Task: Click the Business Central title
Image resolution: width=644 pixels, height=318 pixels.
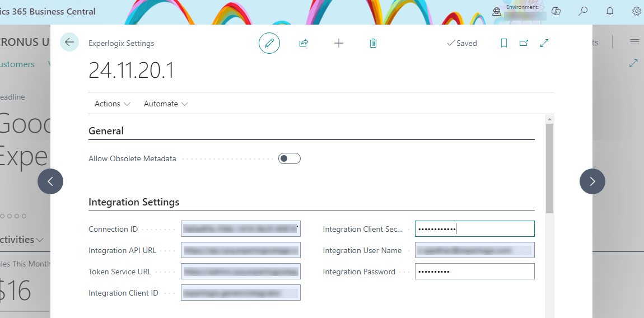Action: [x=48, y=12]
